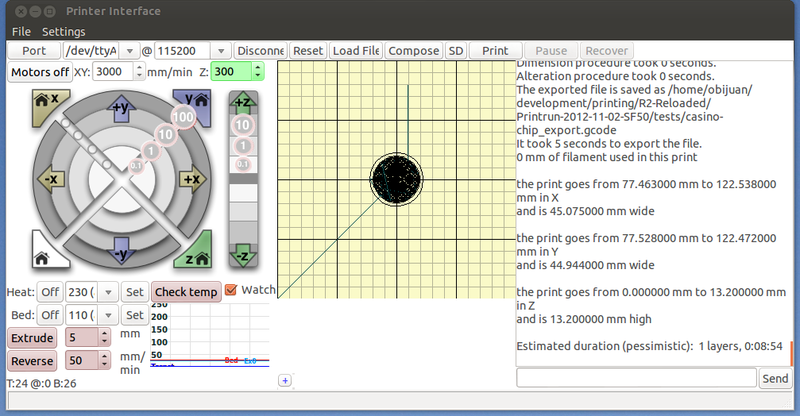The width and height of the screenshot is (800, 416).
Task: Click the Load File button
Action: [356, 50]
